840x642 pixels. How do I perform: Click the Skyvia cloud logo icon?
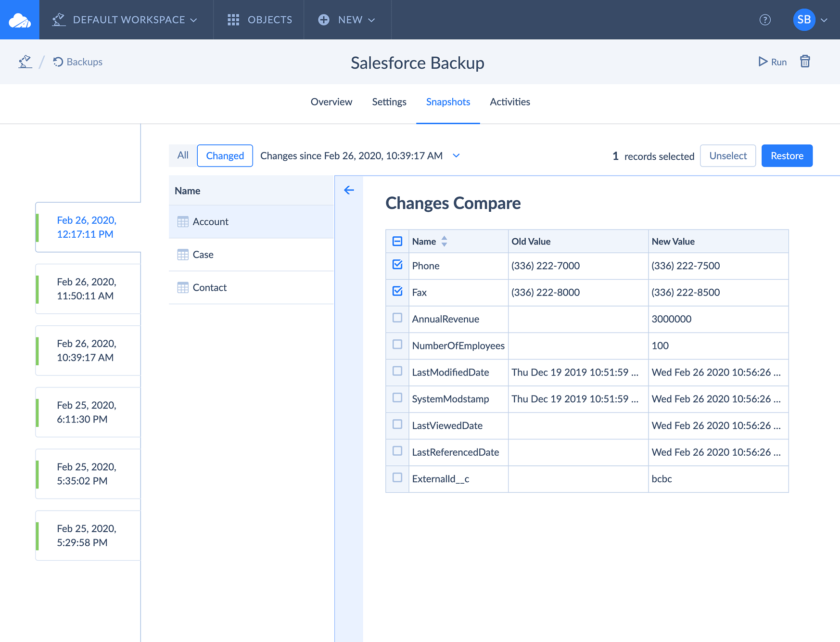coord(20,20)
